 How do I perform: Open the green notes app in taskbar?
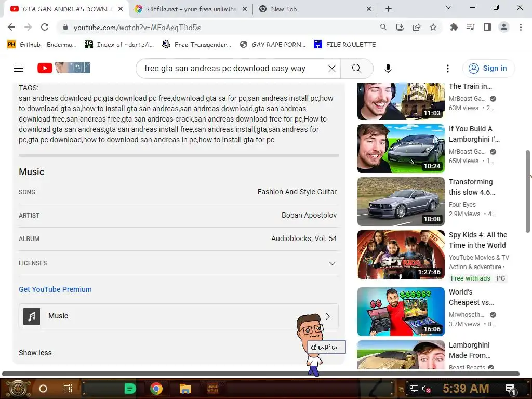point(130,389)
